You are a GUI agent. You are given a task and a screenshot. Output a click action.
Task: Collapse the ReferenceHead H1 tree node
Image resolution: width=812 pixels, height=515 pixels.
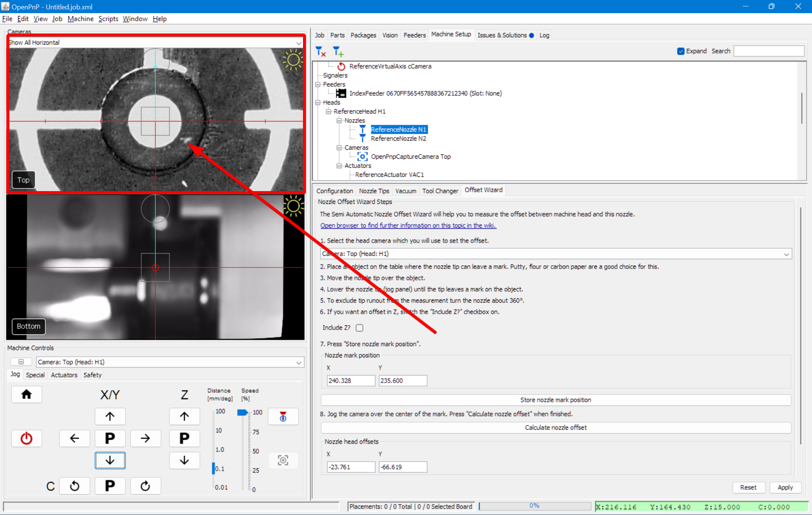tap(328, 111)
